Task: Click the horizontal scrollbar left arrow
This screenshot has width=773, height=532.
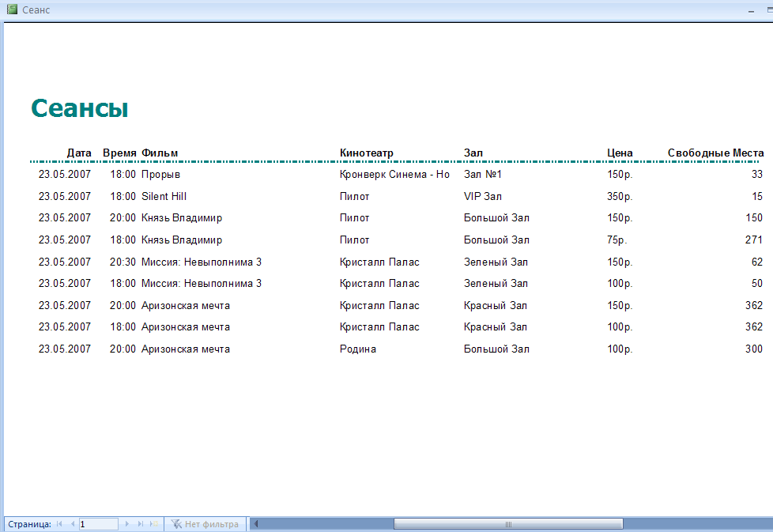Action: pos(256,523)
